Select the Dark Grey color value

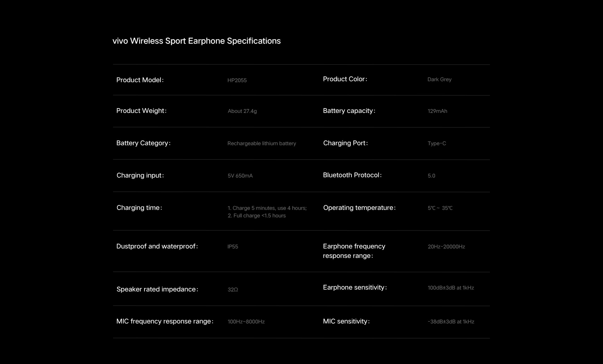tap(439, 79)
